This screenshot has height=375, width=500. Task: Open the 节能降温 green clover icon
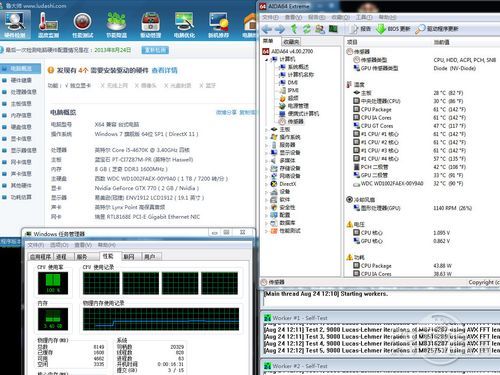(x=116, y=25)
